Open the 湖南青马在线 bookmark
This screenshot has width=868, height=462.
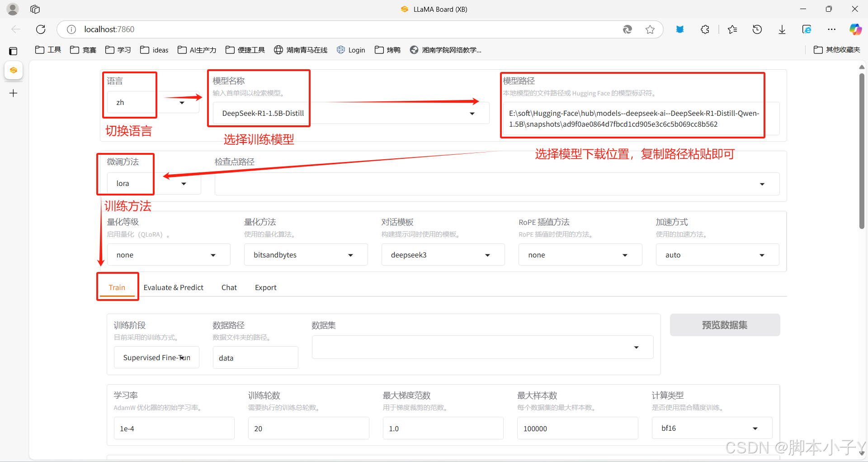[x=301, y=50]
